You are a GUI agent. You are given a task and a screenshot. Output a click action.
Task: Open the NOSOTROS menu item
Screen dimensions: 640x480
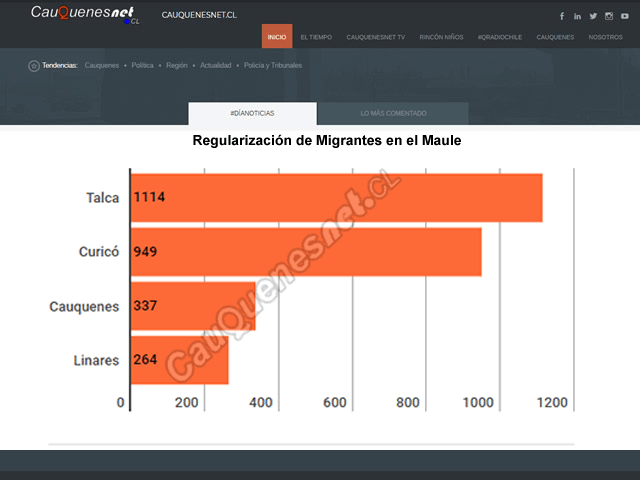pos(605,37)
